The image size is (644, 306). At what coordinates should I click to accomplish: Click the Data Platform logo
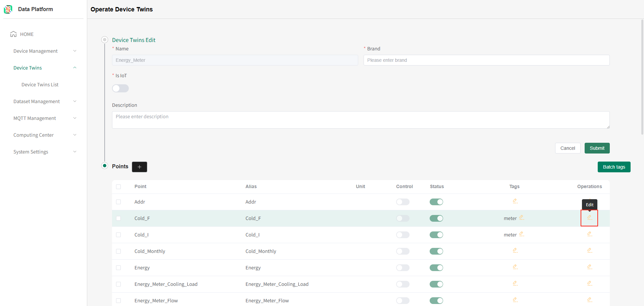(8, 9)
